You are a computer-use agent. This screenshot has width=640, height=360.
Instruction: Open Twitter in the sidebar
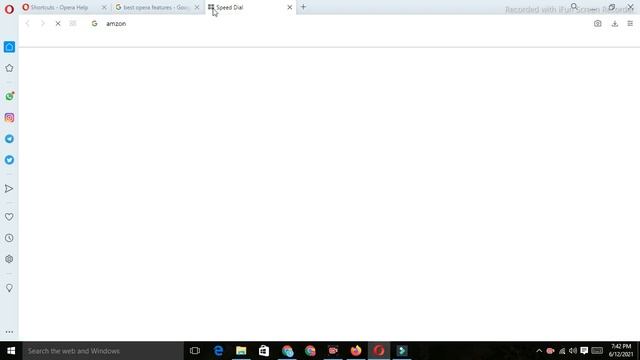click(x=9, y=160)
